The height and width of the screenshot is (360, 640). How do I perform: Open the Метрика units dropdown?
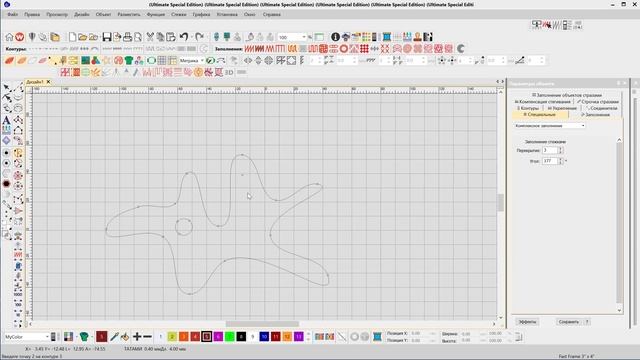[x=202, y=60]
